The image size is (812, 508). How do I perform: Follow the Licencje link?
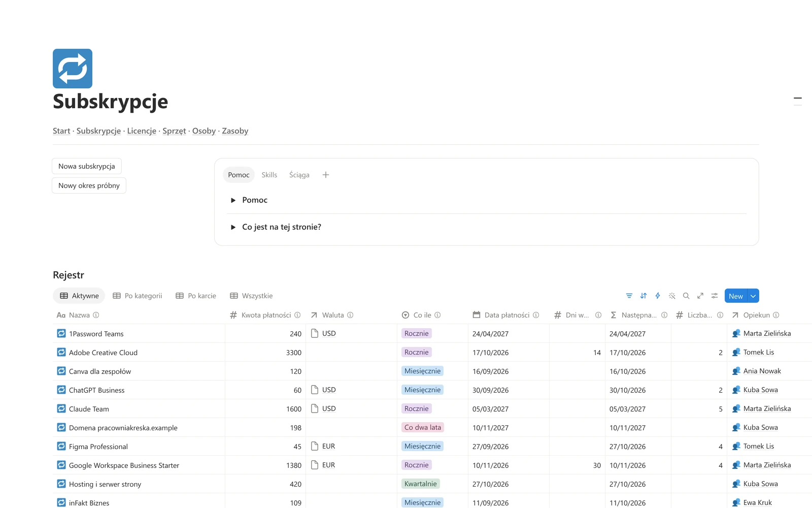tap(142, 131)
